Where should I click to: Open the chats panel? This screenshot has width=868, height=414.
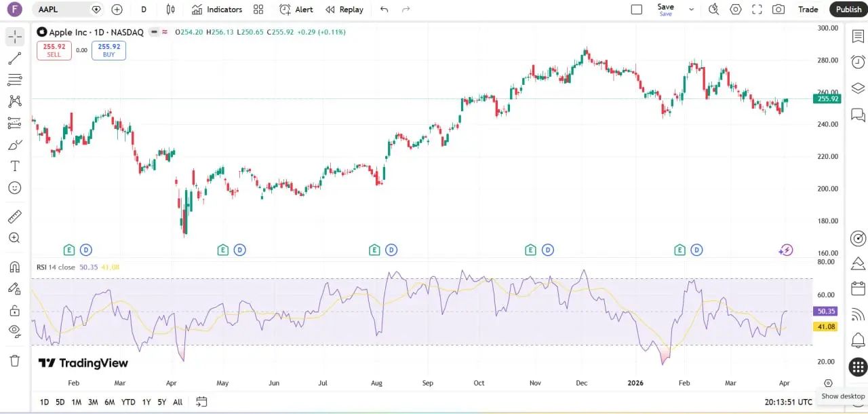pos(858,114)
